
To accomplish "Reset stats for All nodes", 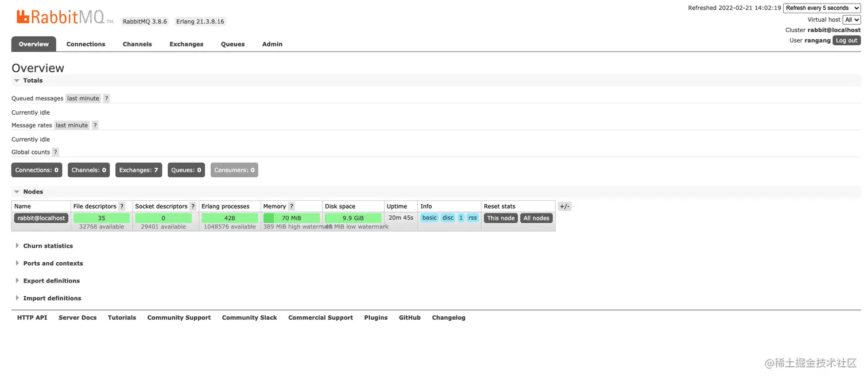I will click(537, 218).
